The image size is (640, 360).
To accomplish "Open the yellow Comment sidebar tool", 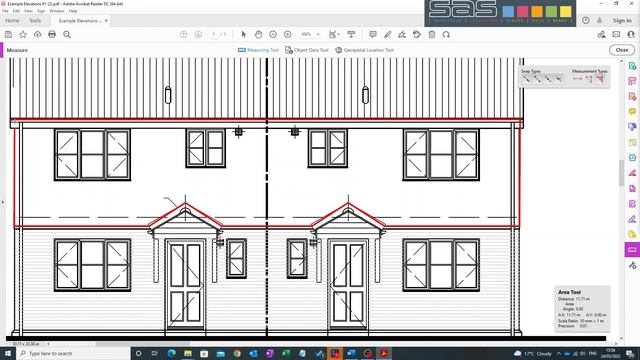I will pos(632,111).
